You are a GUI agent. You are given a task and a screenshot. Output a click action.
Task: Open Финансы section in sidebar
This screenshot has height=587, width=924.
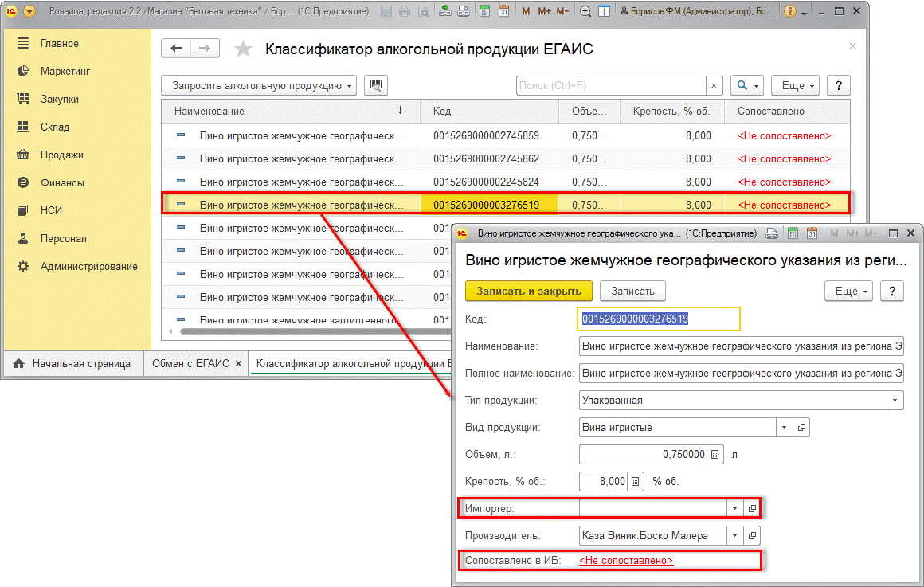pos(62,182)
